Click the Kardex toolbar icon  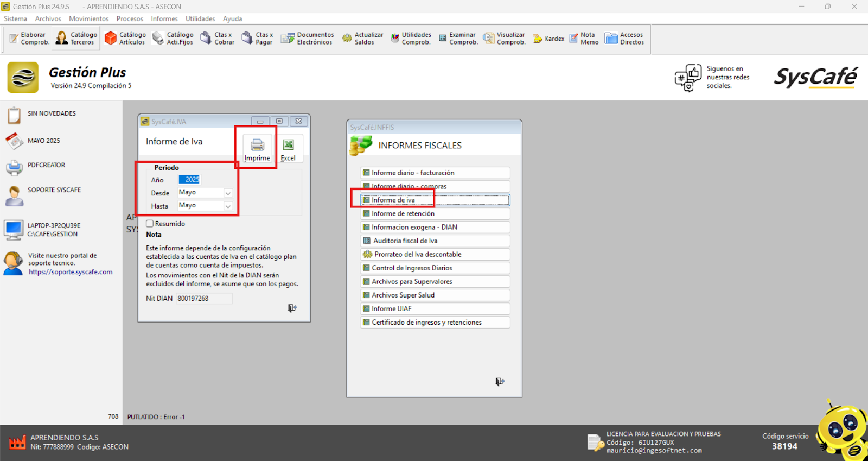(548, 39)
